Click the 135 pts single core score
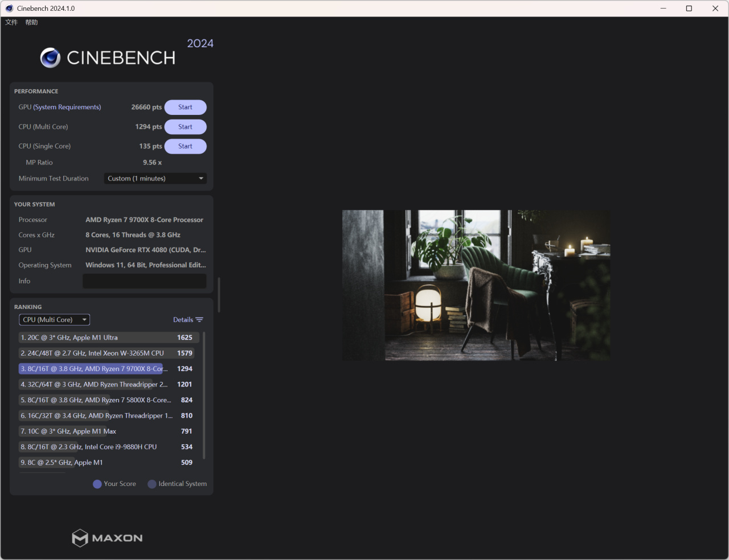Screen dimensions: 729x560 [x=150, y=146]
